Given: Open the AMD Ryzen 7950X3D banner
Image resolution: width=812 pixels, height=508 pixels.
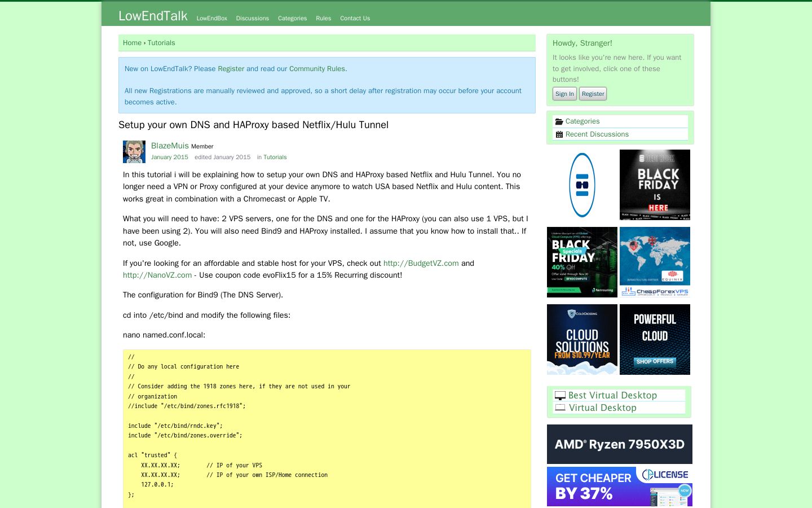Looking at the screenshot, I should pyautogui.click(x=620, y=444).
